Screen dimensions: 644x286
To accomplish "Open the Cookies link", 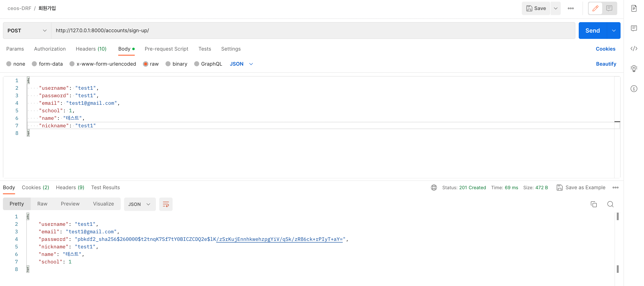I will 605,49.
